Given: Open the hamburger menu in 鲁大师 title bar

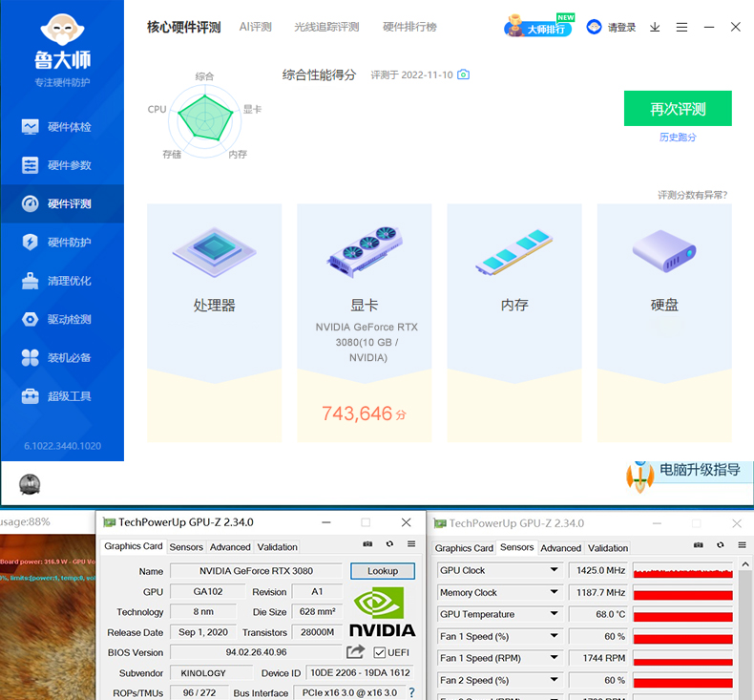Looking at the screenshot, I should coord(681,28).
